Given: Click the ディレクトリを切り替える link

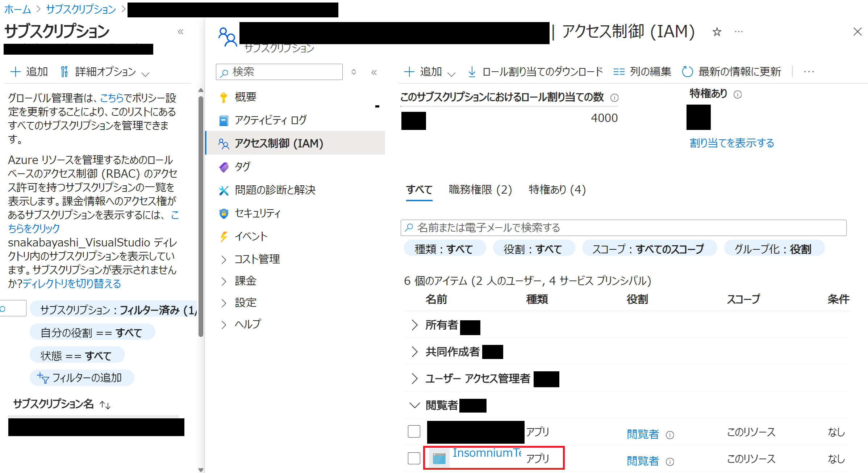Looking at the screenshot, I should click(72, 284).
